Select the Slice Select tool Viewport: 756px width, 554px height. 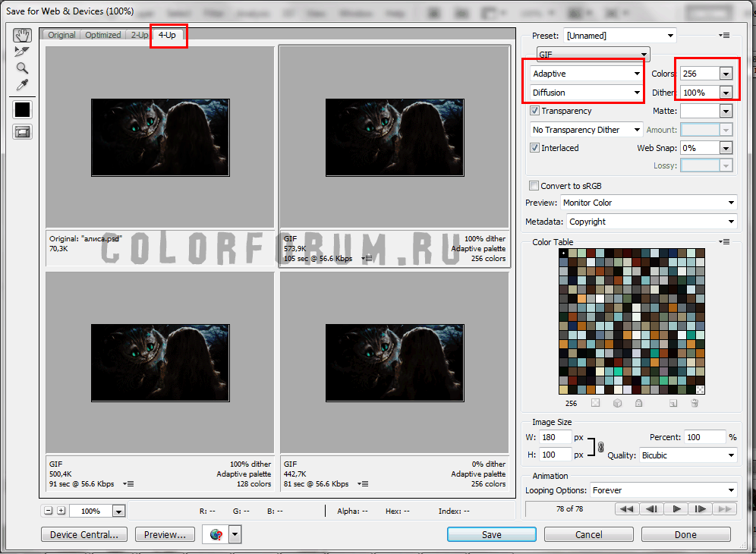[22, 51]
